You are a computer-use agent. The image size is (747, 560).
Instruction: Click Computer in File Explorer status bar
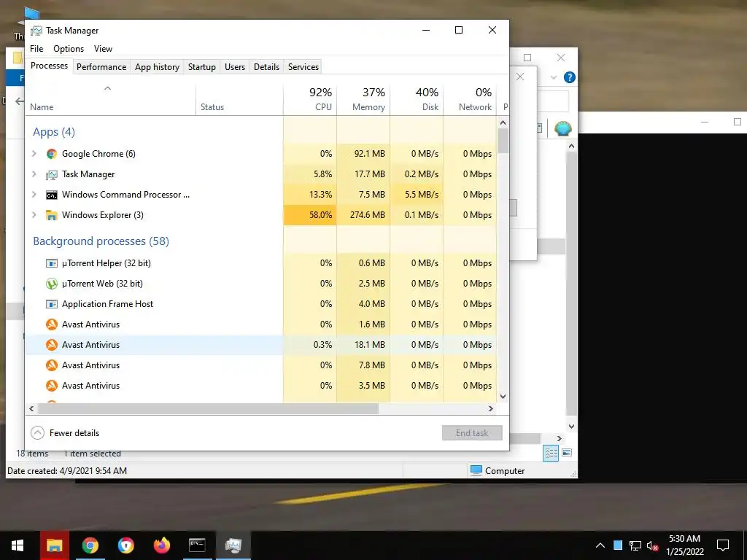coord(498,471)
